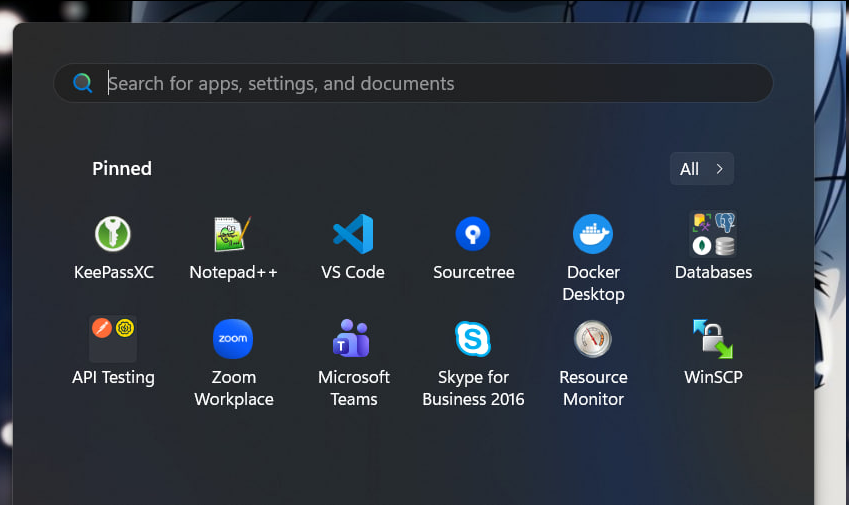Focus the Start menu search field

(413, 83)
